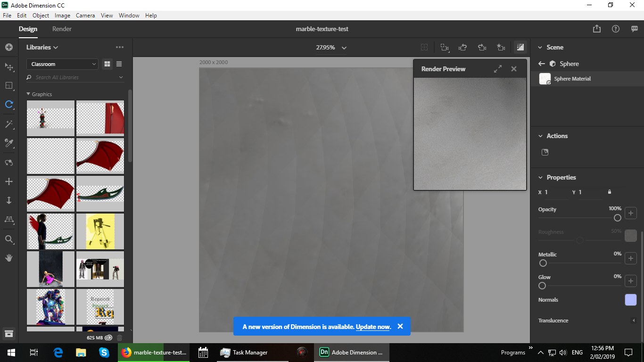Open the search filter dropdown arrow
Screen dimensions: 644x362
121,77
